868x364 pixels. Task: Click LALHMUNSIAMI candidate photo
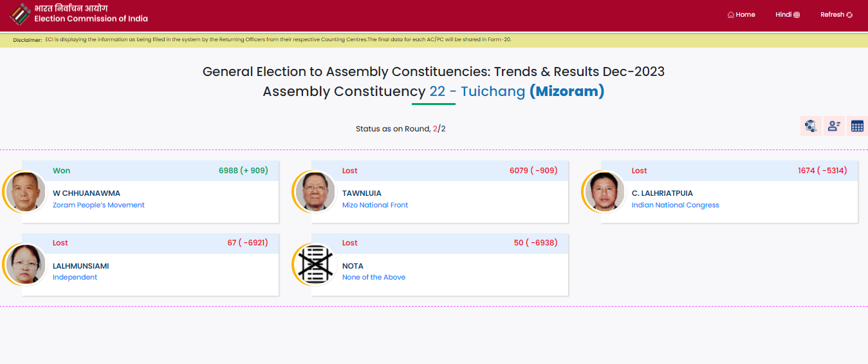point(26,264)
